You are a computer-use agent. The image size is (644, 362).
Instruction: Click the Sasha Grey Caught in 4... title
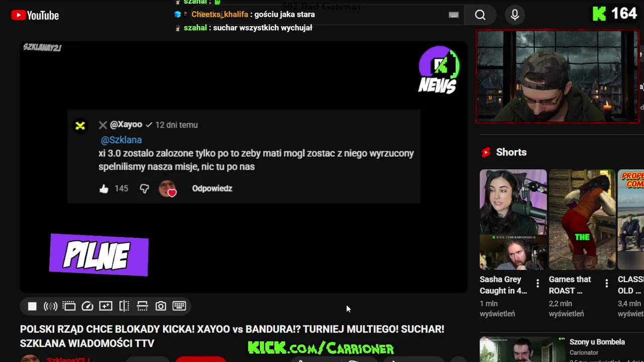[x=503, y=285]
